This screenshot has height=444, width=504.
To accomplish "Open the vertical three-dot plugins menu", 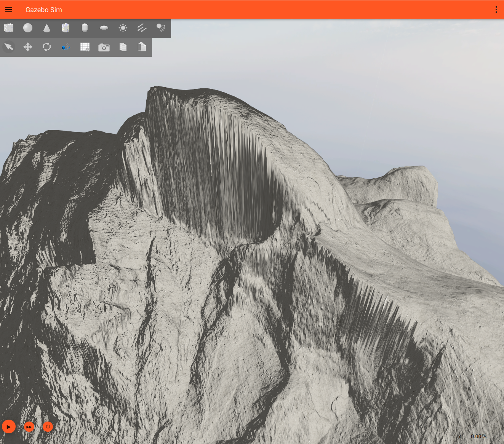I will click(496, 10).
